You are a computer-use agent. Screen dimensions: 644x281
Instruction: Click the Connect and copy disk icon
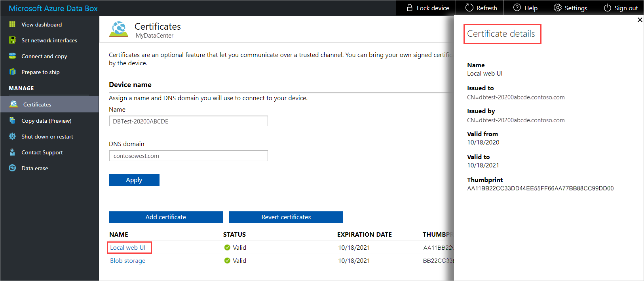(12, 56)
